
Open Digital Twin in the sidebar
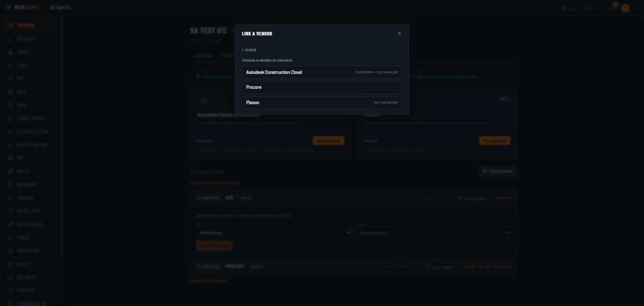[x=30, y=211]
